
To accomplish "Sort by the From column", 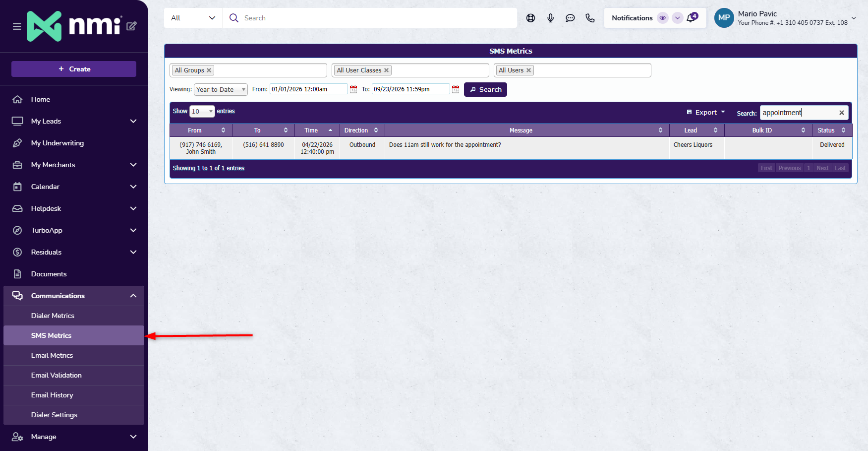I will (201, 130).
